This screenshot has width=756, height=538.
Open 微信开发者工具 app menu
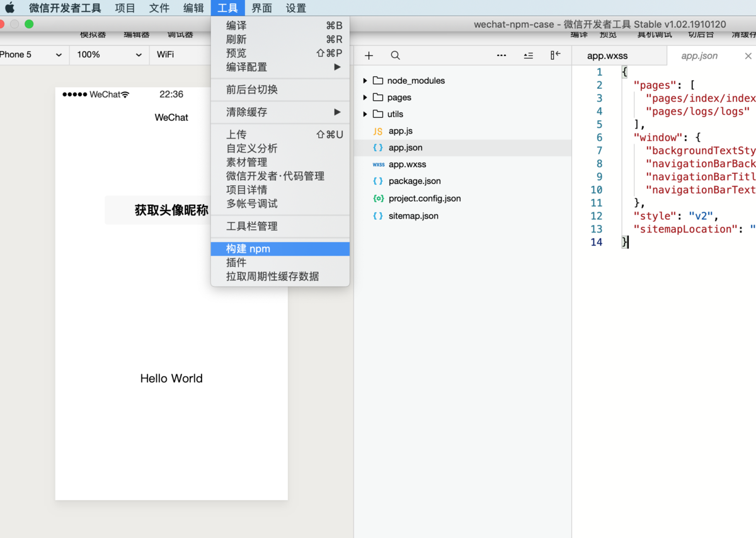pyautogui.click(x=65, y=8)
